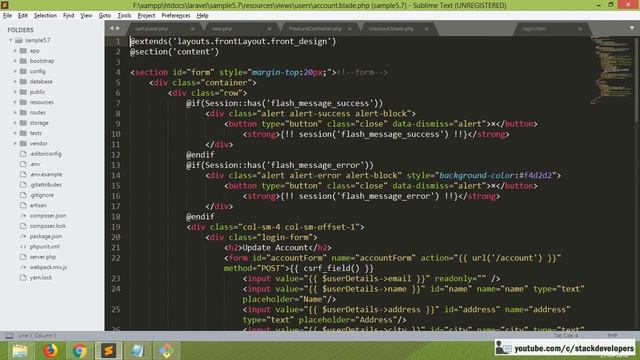Viewport: 640px width, 360px height.
Task: Expand the app folder arrow
Action: [x=15, y=51]
